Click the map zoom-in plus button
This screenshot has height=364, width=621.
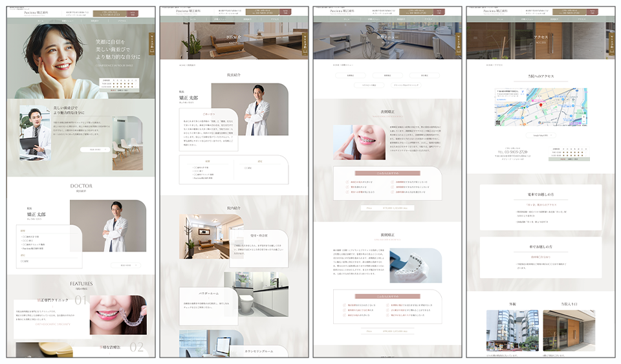(x=583, y=117)
